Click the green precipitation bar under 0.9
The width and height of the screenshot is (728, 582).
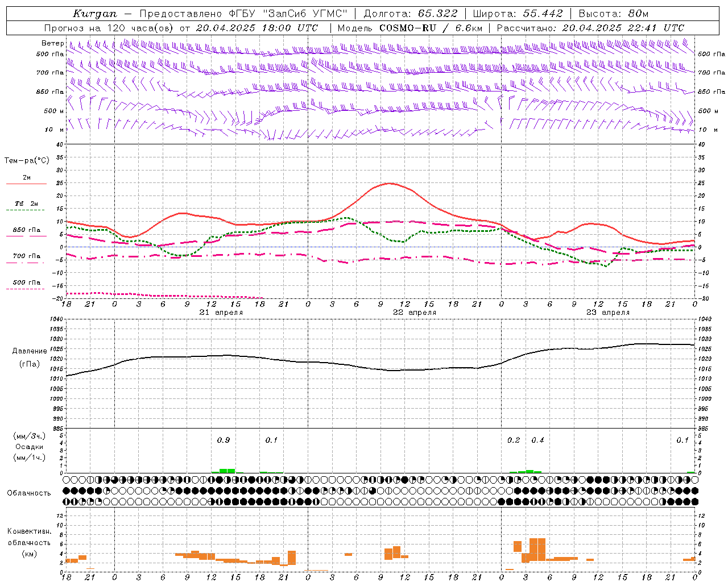point(227,471)
